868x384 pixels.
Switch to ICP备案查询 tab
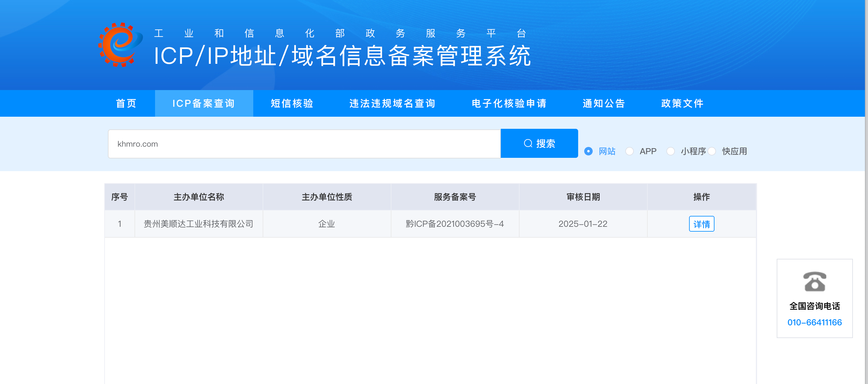(x=203, y=103)
